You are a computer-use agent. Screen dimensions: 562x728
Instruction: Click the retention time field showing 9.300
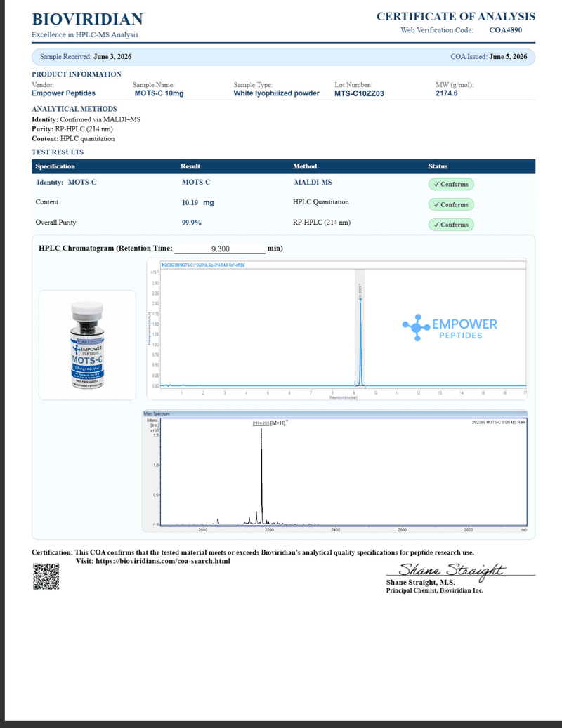pyautogui.click(x=220, y=249)
